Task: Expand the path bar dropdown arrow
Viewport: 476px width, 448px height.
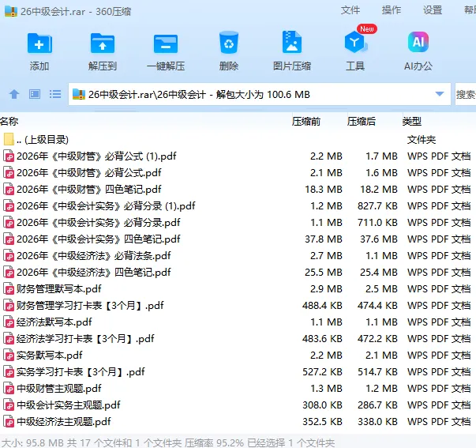Action: tap(439, 94)
